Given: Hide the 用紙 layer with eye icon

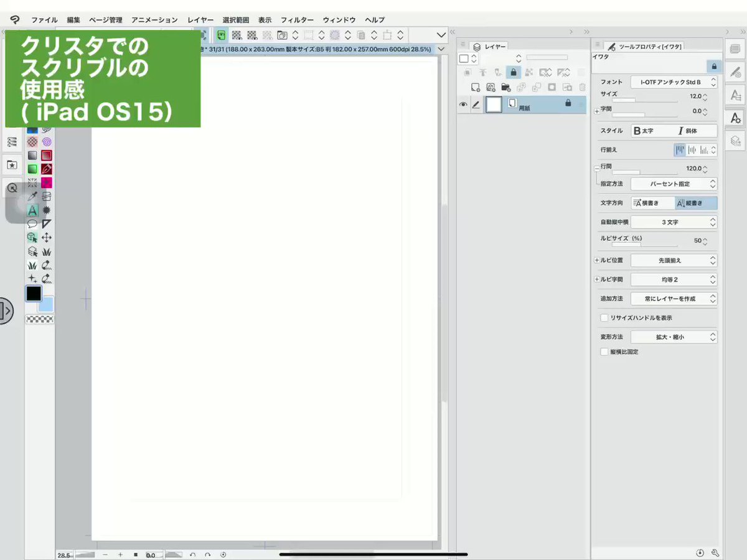Looking at the screenshot, I should pyautogui.click(x=463, y=105).
